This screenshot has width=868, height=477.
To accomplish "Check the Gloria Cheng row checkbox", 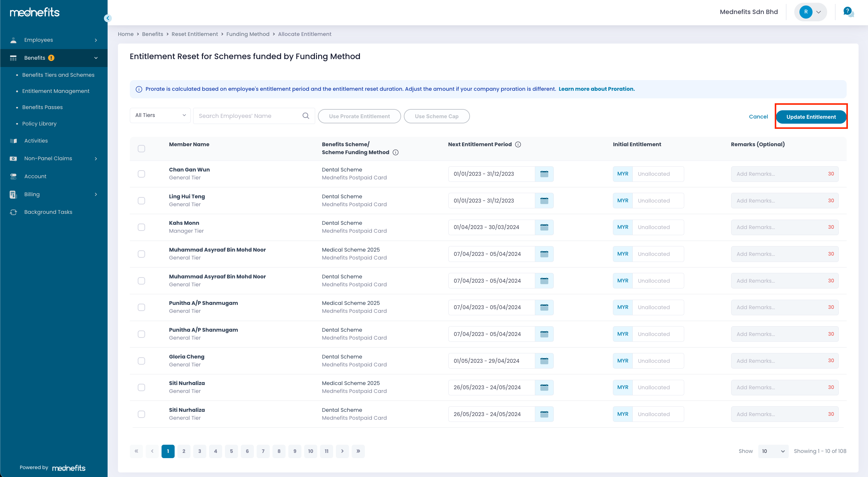I will pos(141,361).
